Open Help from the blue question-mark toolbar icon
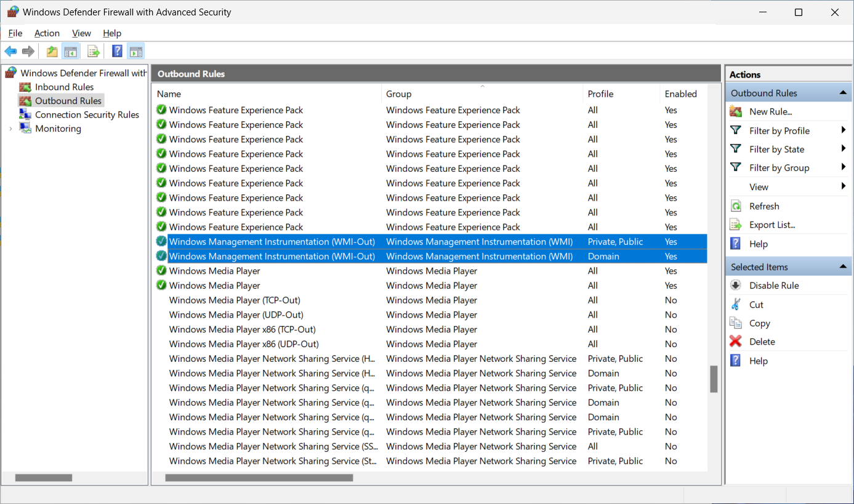Image resolution: width=854 pixels, height=504 pixels. click(x=117, y=52)
